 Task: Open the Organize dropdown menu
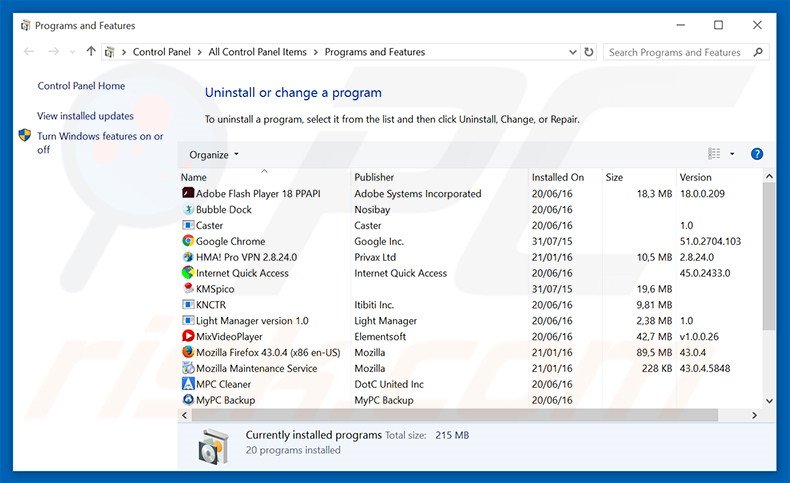(214, 155)
